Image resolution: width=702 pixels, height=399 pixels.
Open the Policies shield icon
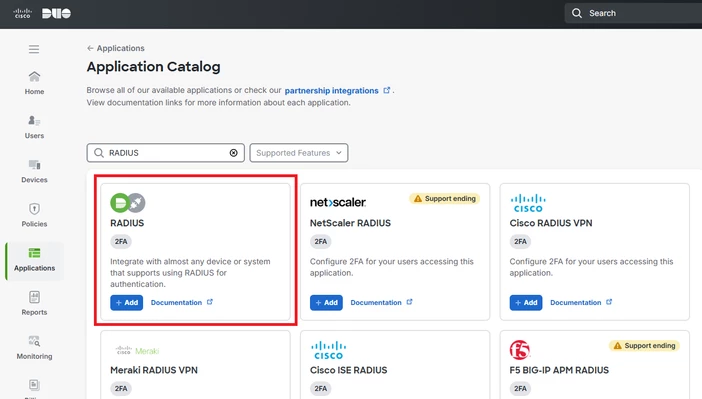(x=34, y=209)
